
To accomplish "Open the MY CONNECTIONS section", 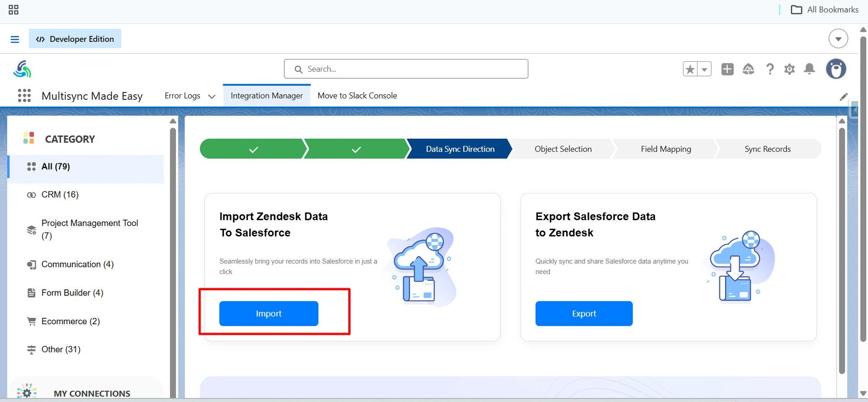I will point(92,393).
